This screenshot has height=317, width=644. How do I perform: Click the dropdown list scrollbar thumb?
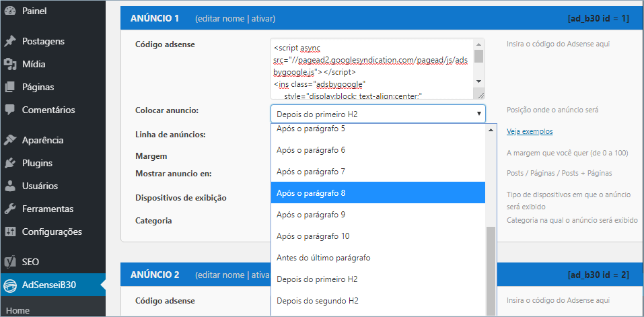point(491,271)
